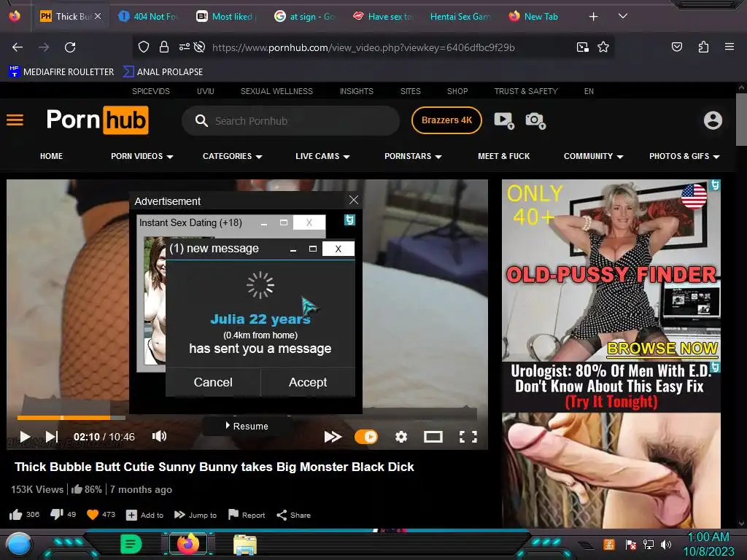Screen dimensions: 747x560
Task: Click the Brazzers 4K button
Action: pyautogui.click(x=446, y=120)
